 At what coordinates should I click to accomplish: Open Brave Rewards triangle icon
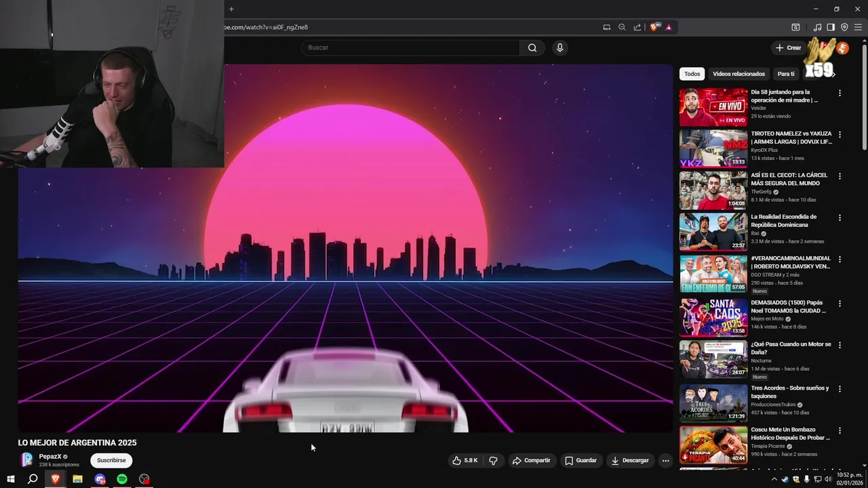[669, 27]
